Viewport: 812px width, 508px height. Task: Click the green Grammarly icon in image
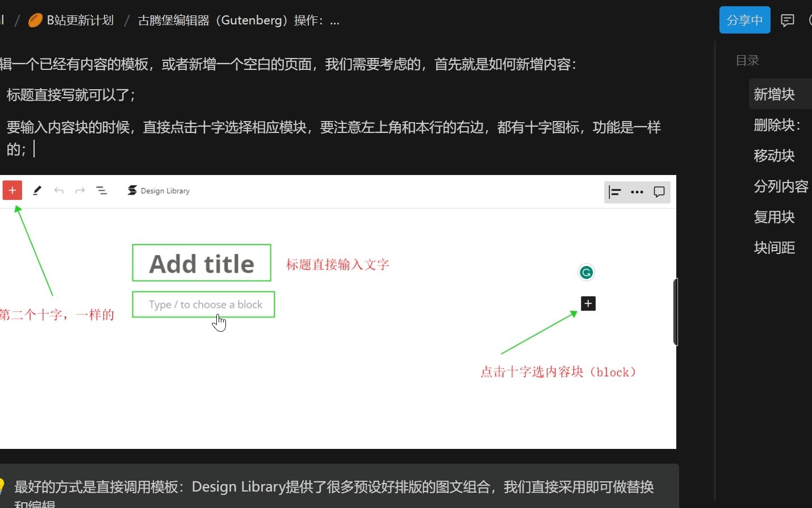click(x=587, y=273)
